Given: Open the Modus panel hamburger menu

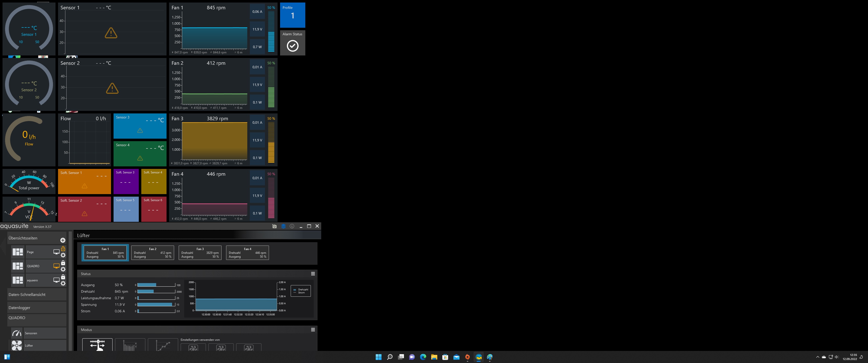Looking at the screenshot, I should (313, 330).
